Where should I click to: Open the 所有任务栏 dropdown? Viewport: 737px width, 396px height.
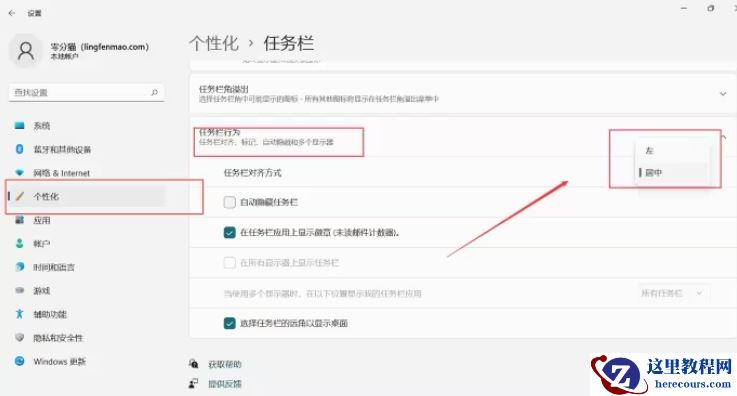pyautogui.click(x=673, y=293)
